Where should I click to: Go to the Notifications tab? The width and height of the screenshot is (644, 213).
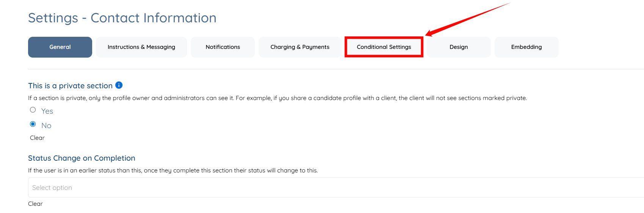tap(223, 47)
